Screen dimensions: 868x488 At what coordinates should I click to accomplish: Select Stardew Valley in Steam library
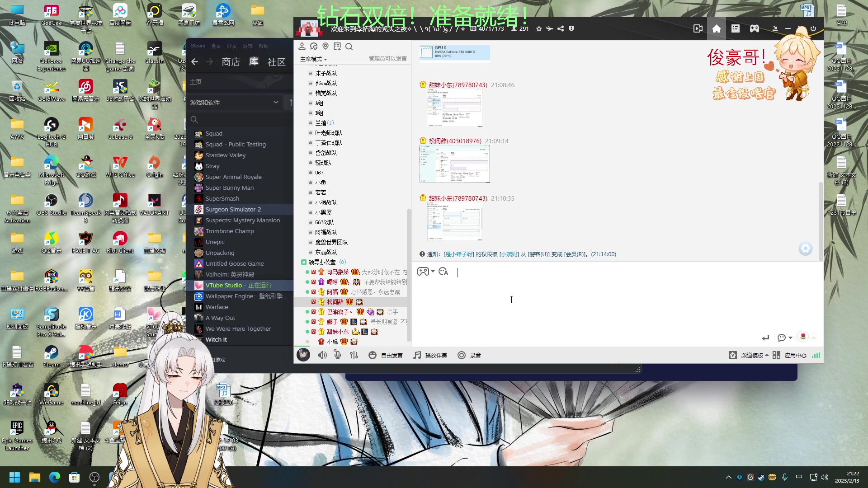226,155
